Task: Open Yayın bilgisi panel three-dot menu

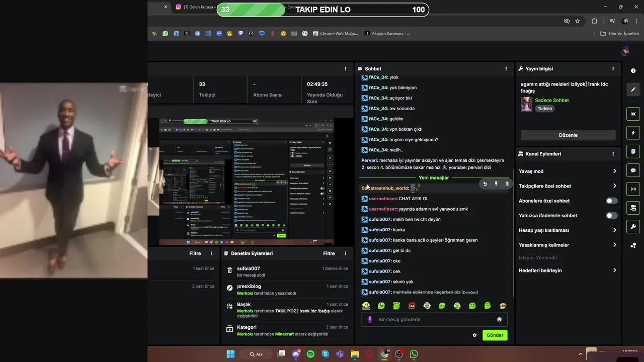Action: pos(613,69)
